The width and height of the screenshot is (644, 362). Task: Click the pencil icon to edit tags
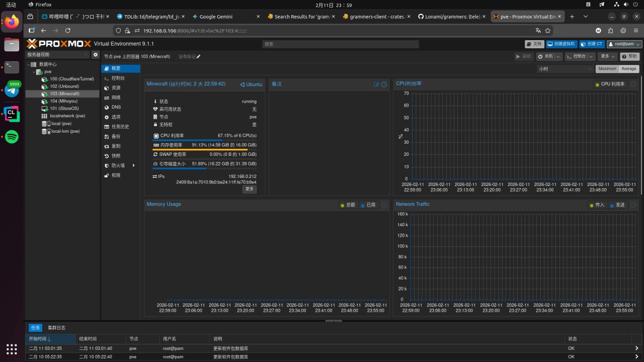click(x=199, y=57)
